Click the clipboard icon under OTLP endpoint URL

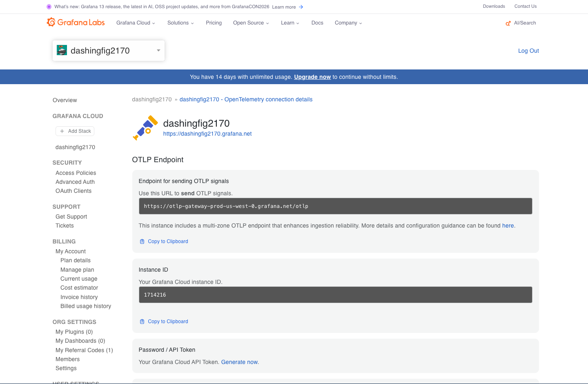click(x=142, y=241)
